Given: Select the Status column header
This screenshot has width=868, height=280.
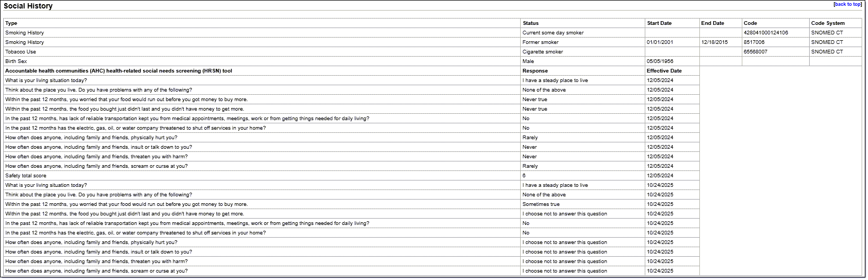Looking at the screenshot, I should point(530,23).
